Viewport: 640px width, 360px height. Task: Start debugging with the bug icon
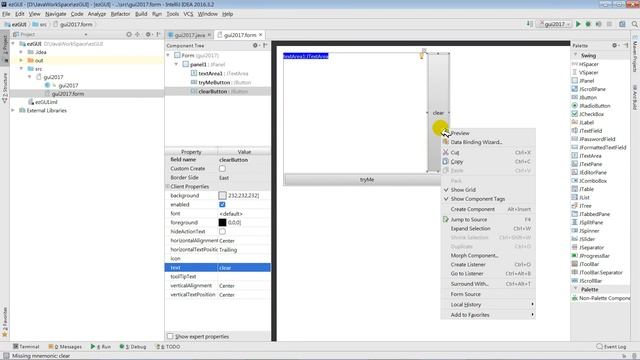[x=588, y=24]
